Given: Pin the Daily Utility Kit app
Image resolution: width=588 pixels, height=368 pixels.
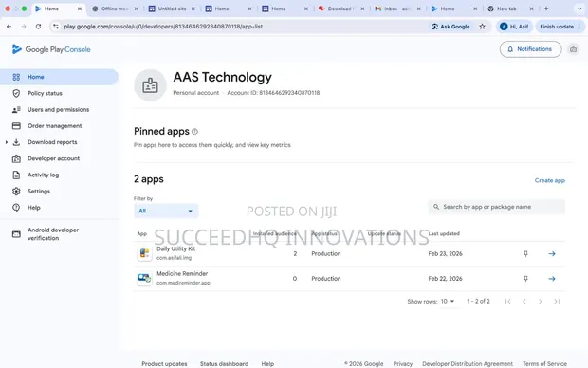Looking at the screenshot, I should click(525, 254).
